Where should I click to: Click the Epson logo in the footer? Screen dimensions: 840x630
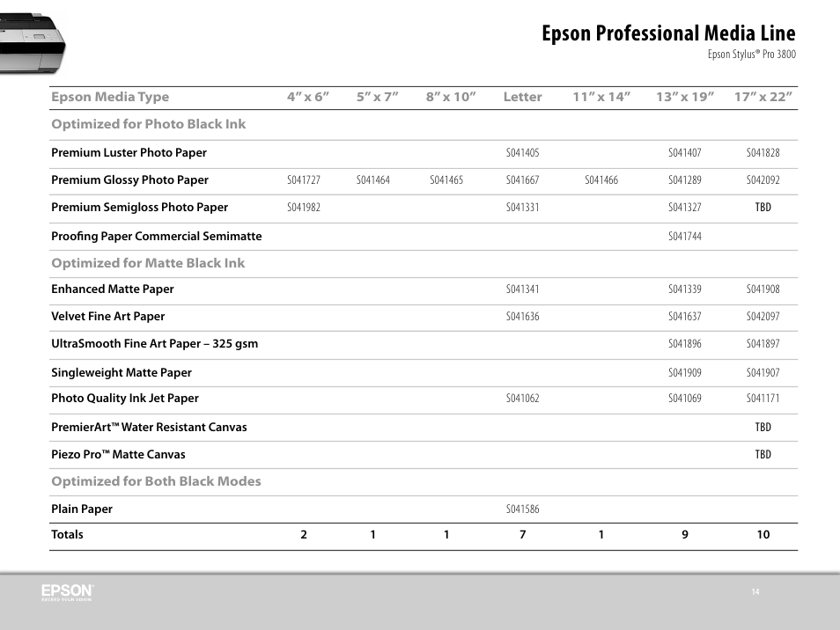(x=67, y=592)
